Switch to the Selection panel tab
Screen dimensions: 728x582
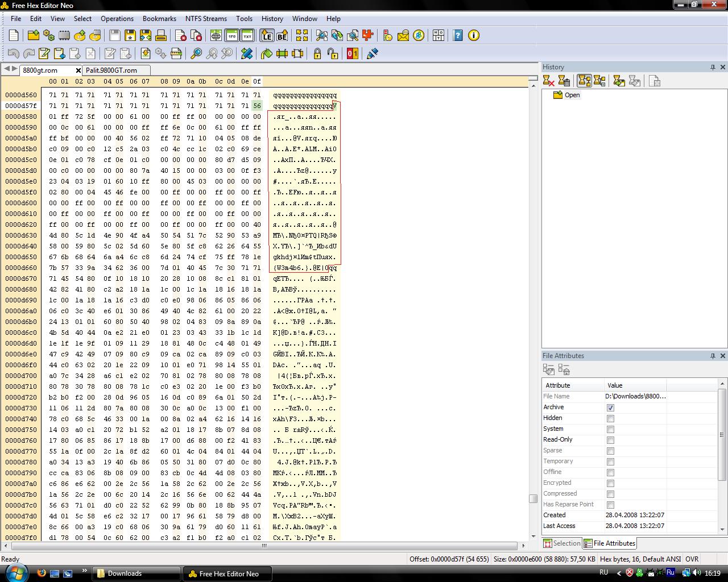pyautogui.click(x=562, y=543)
